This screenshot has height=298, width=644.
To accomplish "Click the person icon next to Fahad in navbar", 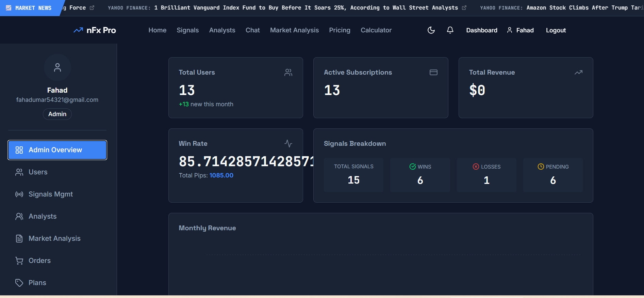I will pyautogui.click(x=510, y=30).
